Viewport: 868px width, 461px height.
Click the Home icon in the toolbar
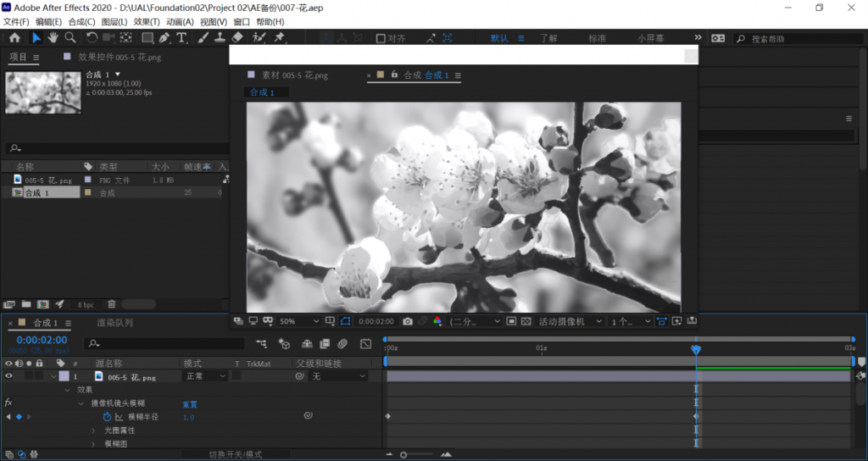coord(14,37)
